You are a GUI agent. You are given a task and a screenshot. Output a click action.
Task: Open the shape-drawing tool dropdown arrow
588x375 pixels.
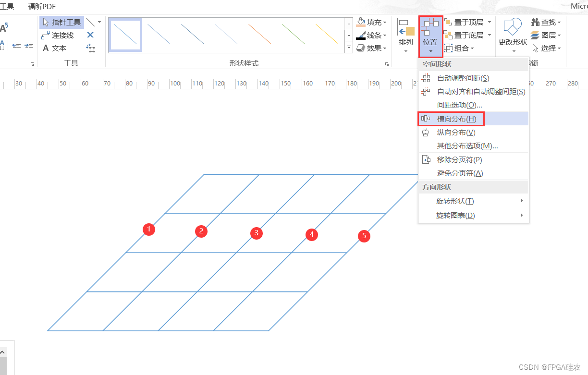(99, 22)
